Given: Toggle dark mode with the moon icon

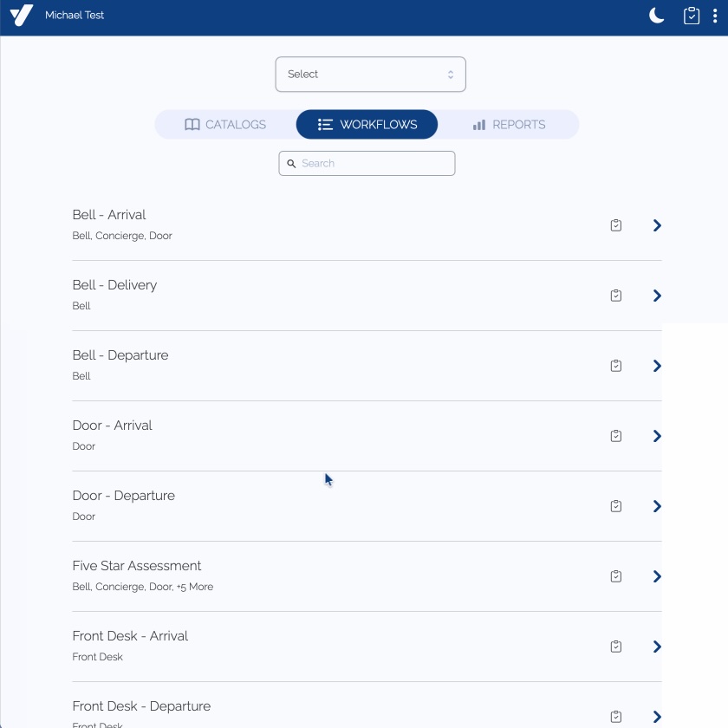Looking at the screenshot, I should tap(656, 15).
